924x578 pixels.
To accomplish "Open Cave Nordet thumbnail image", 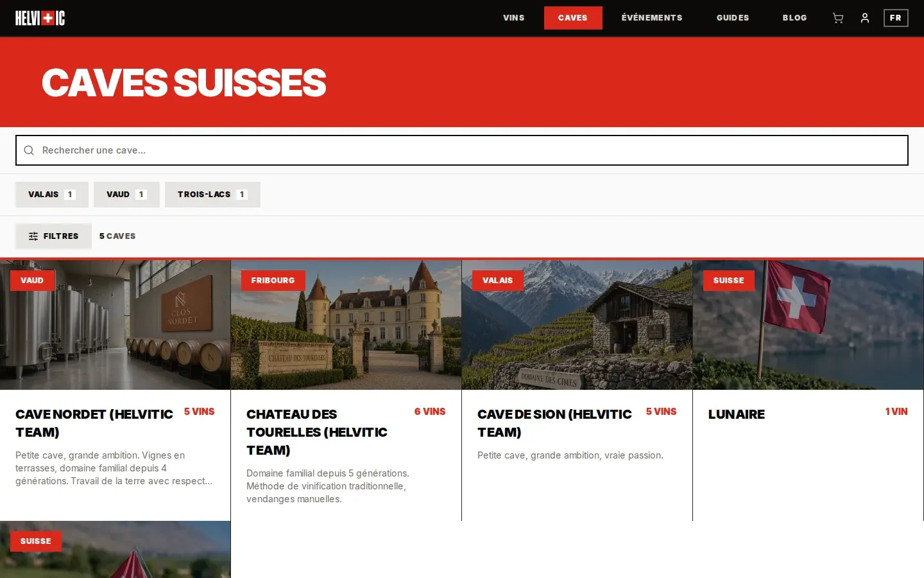I will [x=116, y=325].
